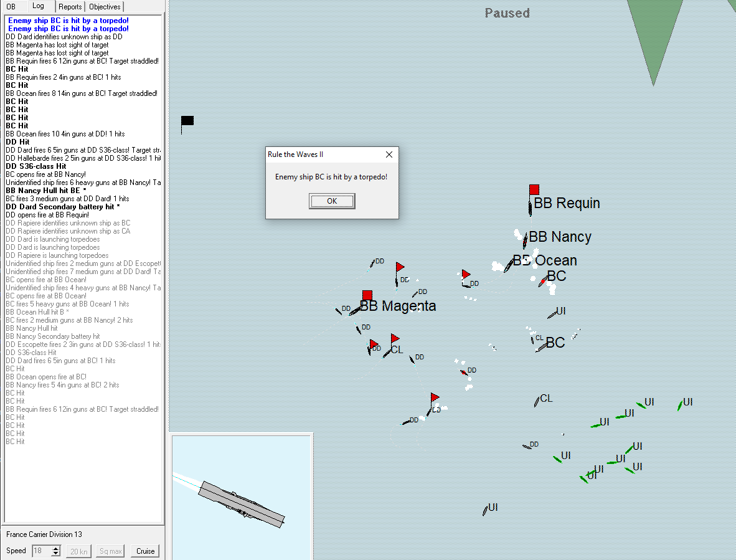This screenshot has height=560, width=736.
Task: Open the Reports tab
Action: coord(70,7)
